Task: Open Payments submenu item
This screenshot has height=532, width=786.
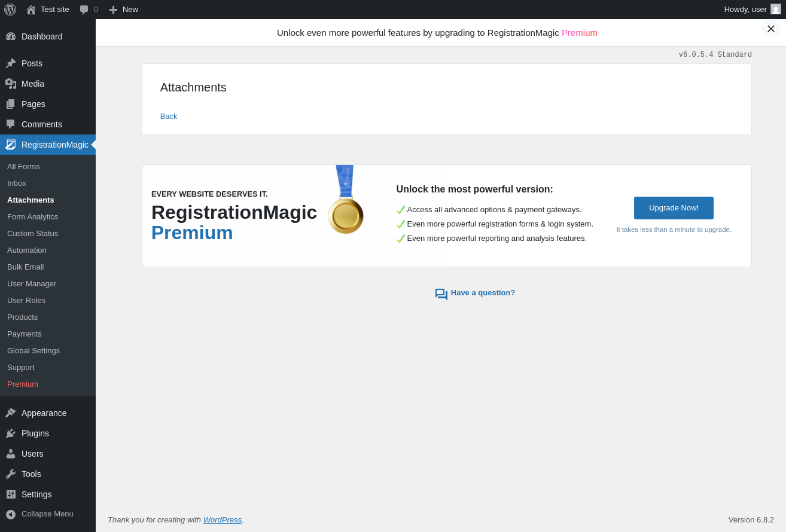Action: (x=25, y=334)
